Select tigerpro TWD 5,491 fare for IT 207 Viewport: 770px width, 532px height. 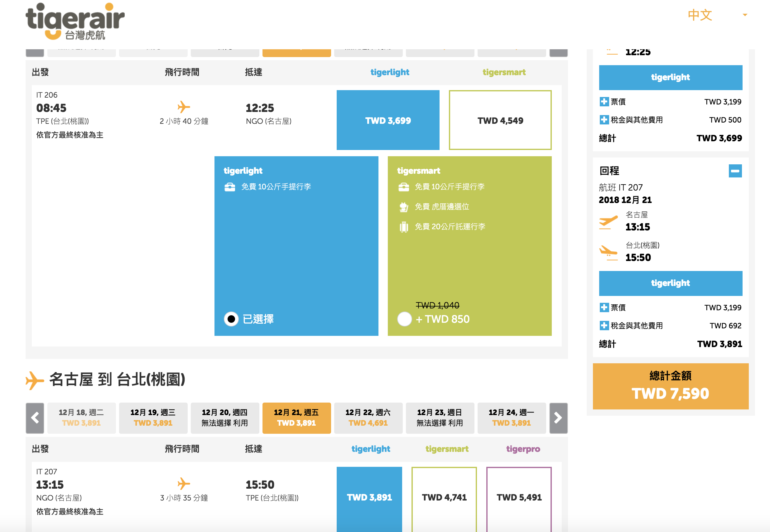pyautogui.click(x=519, y=499)
